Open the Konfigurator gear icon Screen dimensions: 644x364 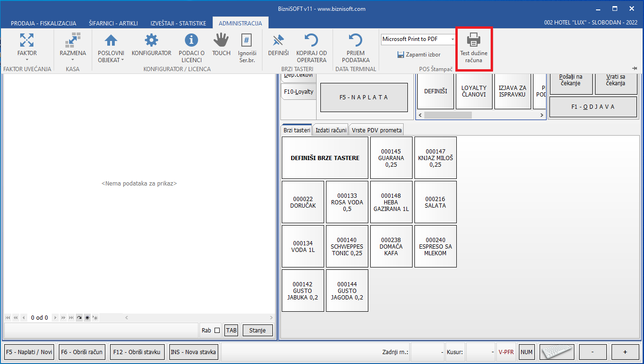[151, 40]
